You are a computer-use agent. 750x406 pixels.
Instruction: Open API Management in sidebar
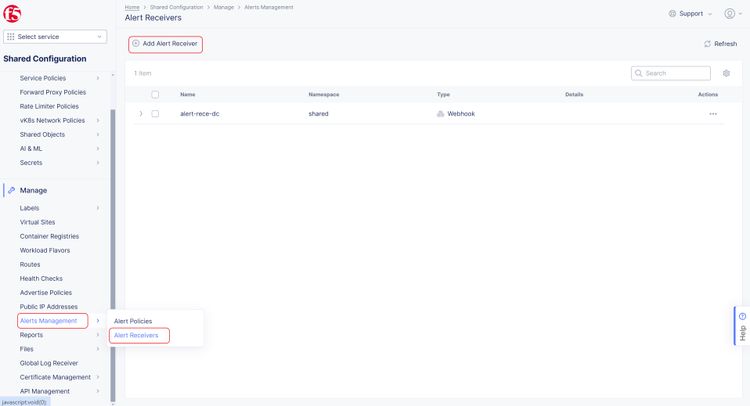coord(44,391)
